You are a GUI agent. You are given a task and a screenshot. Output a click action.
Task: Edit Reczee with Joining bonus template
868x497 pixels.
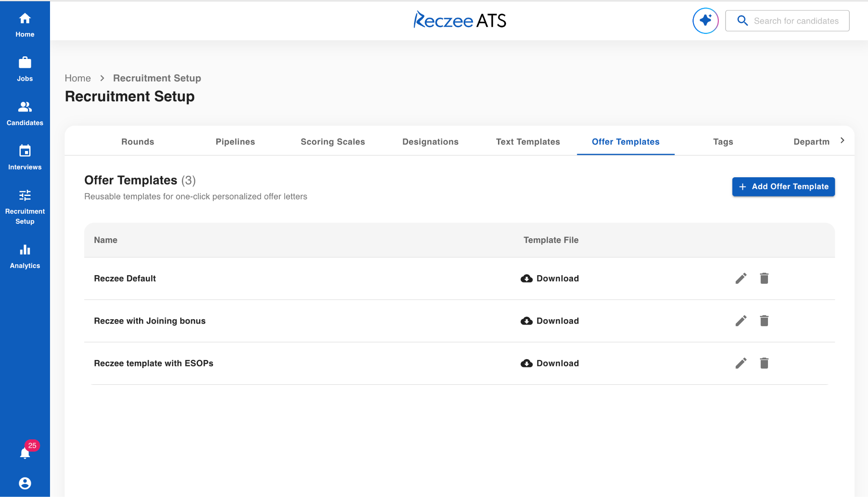click(741, 321)
